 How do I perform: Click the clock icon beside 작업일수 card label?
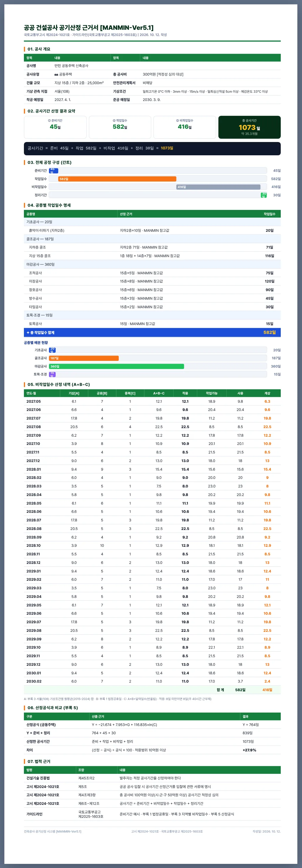pos(114,121)
